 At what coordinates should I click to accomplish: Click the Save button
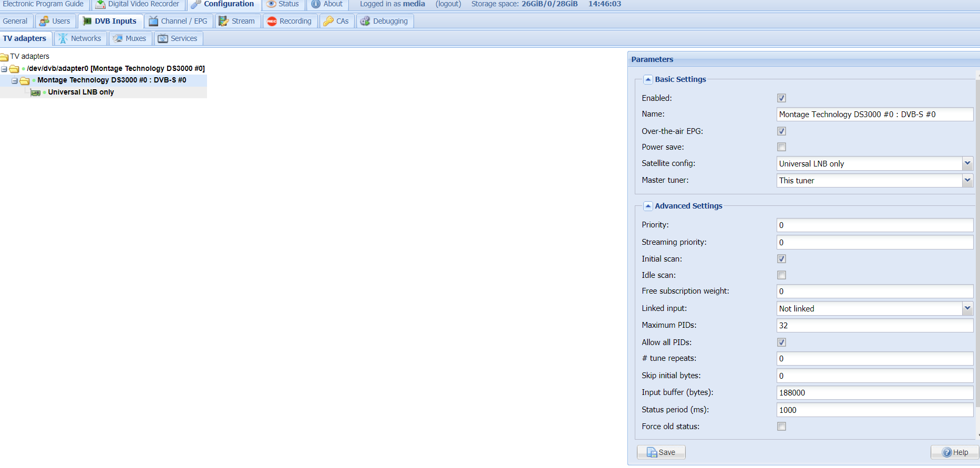(661, 452)
